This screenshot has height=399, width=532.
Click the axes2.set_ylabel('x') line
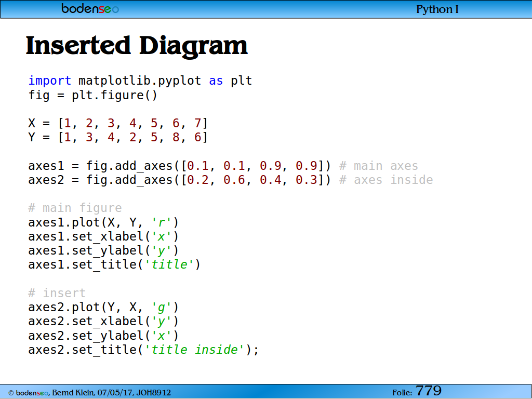point(103,336)
